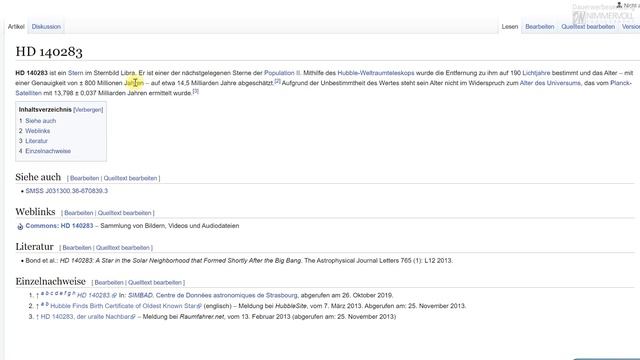This screenshot has width=640, height=360.
Task: Click the up arrow of reference 3
Action: [37, 317]
